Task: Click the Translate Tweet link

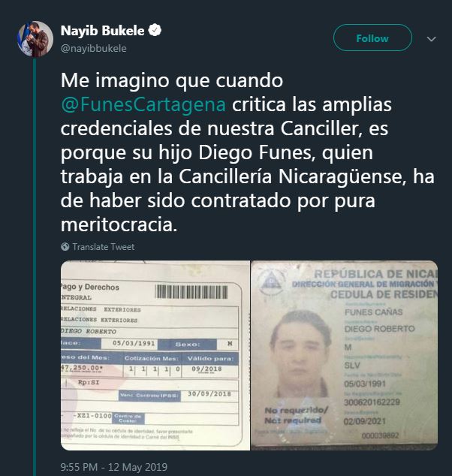Action: 103,247
